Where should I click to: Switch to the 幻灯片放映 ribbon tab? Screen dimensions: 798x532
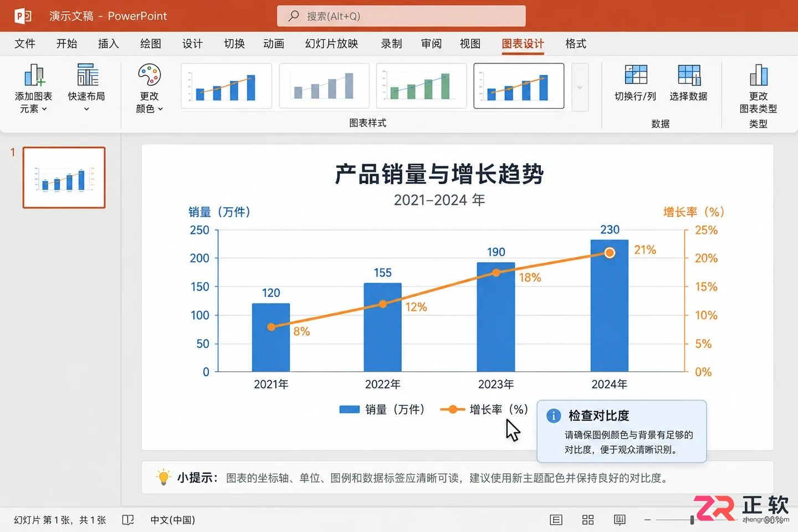point(331,44)
